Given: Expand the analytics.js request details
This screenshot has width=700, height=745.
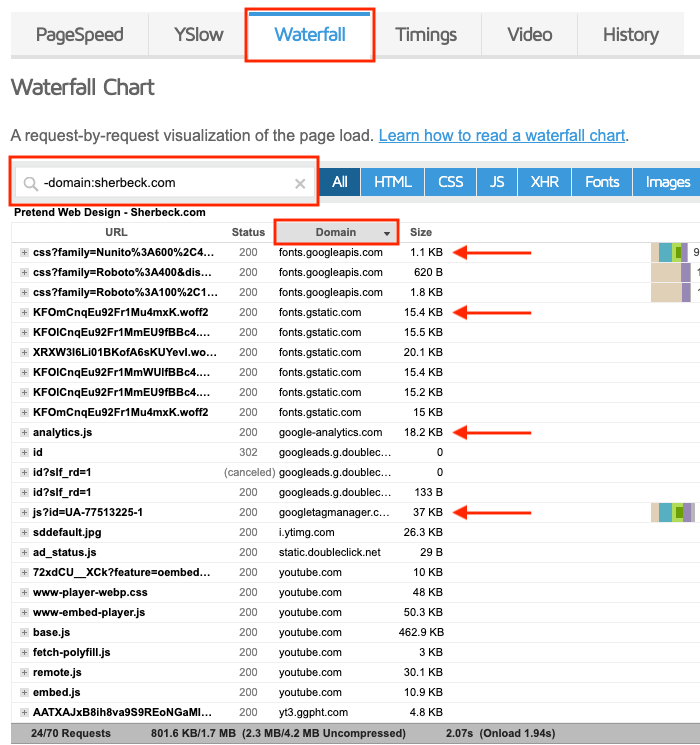Looking at the screenshot, I should click(x=24, y=432).
